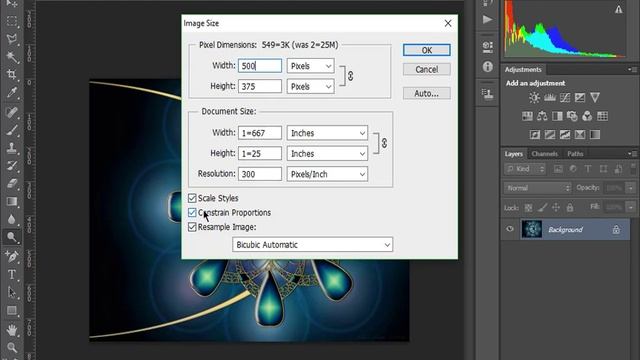This screenshot has width=640, height=360.
Task: Select the Blur tool
Action: click(12, 220)
